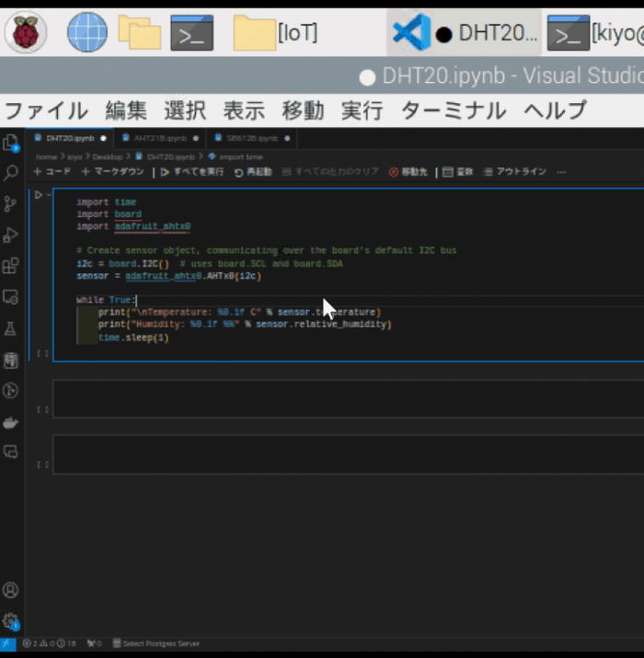Open the Source Control view

[10, 203]
